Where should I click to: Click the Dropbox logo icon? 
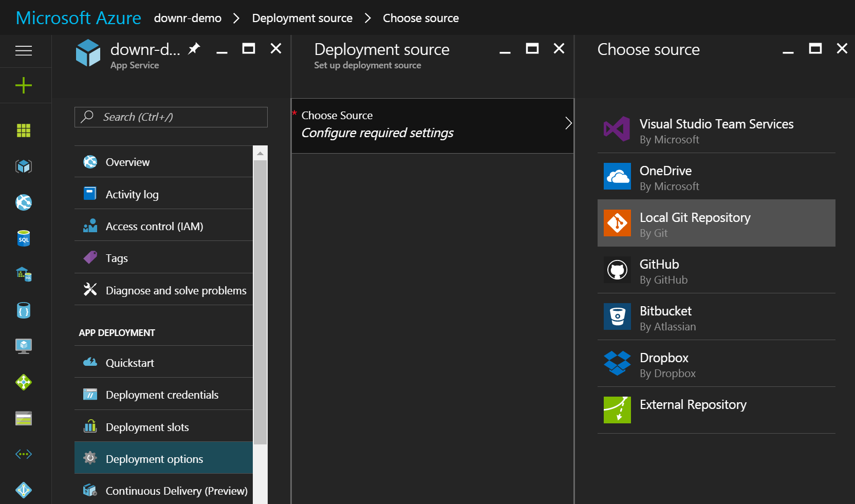[617, 363]
